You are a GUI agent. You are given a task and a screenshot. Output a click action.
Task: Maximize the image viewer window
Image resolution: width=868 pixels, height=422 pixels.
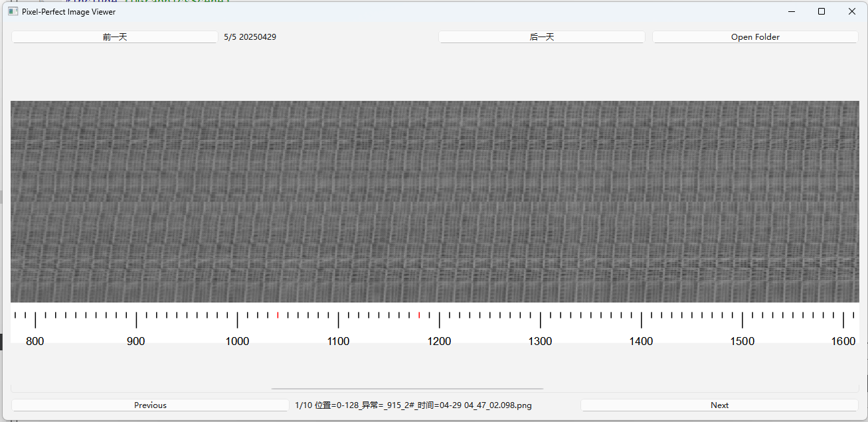(822, 11)
